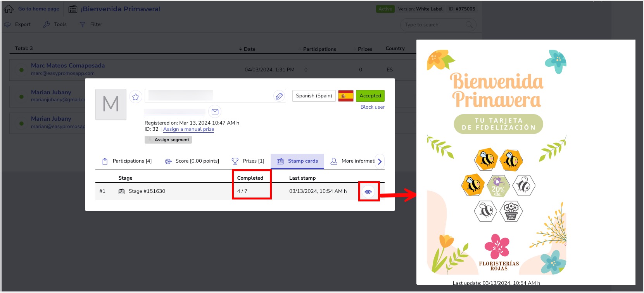This screenshot has width=644, height=293.
Task: Switch to the Participations [4] tab
Action: (x=127, y=161)
